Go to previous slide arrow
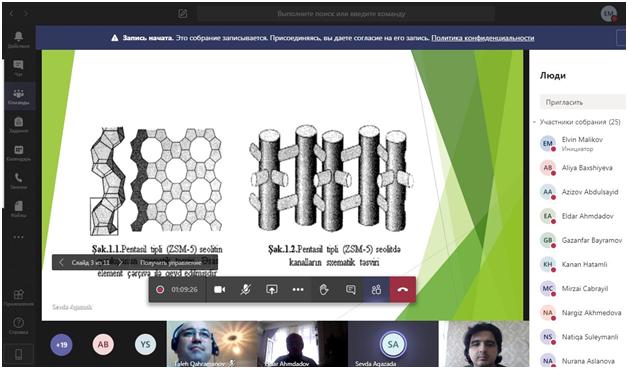Viewport: 628px width, 369px height. [61, 262]
